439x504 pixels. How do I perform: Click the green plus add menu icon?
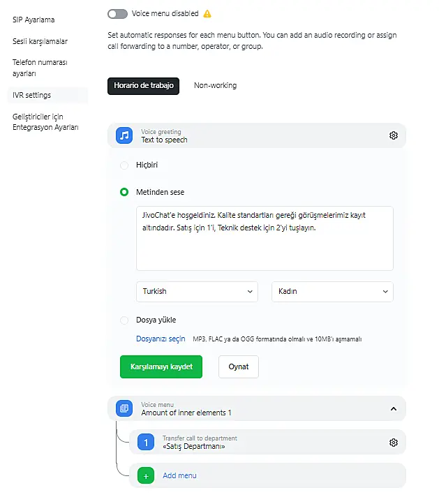[x=146, y=476]
